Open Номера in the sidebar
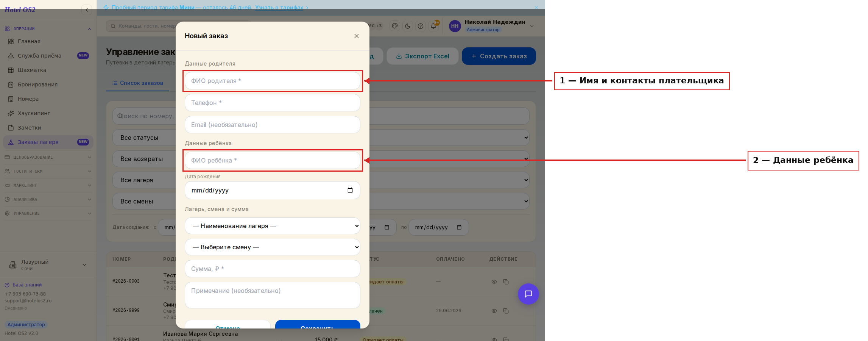868x341 pixels. pyautogui.click(x=48, y=99)
